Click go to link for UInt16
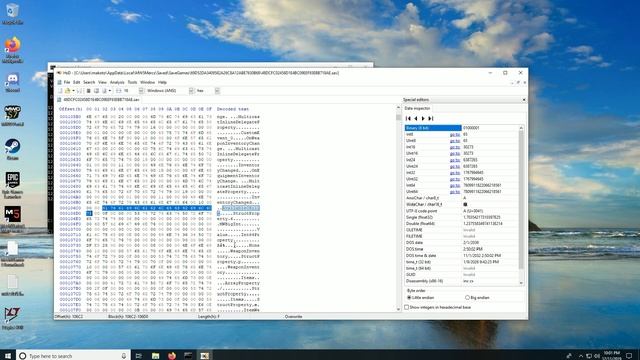The image size is (640, 360). pyautogui.click(x=455, y=153)
